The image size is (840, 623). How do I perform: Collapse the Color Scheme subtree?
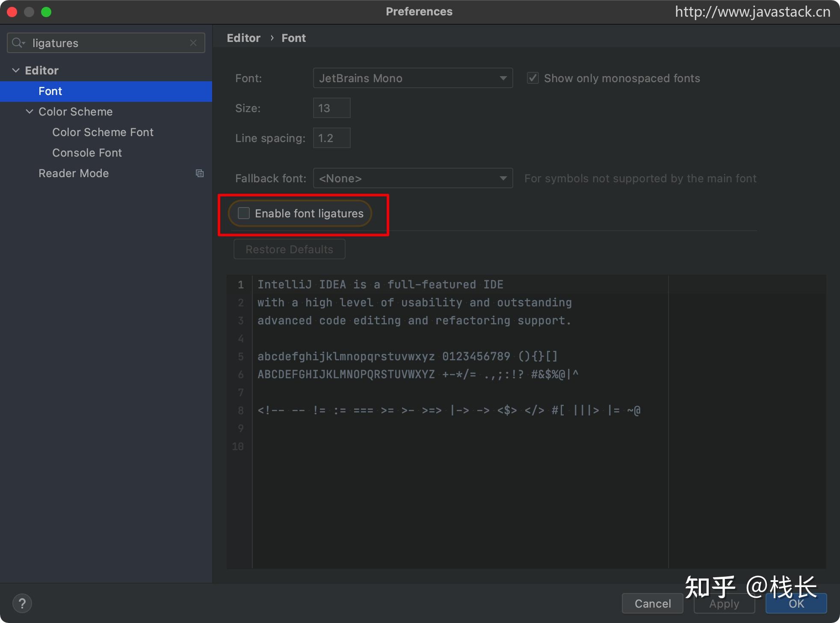tap(30, 111)
